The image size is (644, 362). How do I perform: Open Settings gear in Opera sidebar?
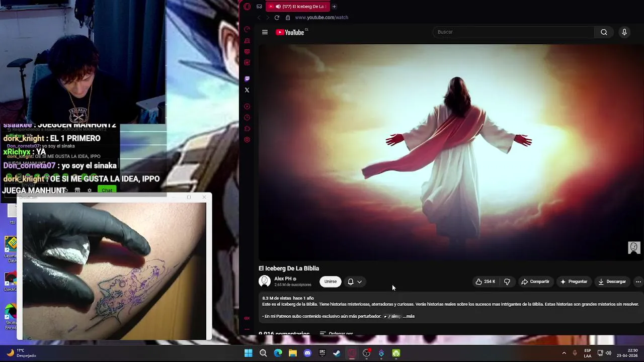pos(247,140)
